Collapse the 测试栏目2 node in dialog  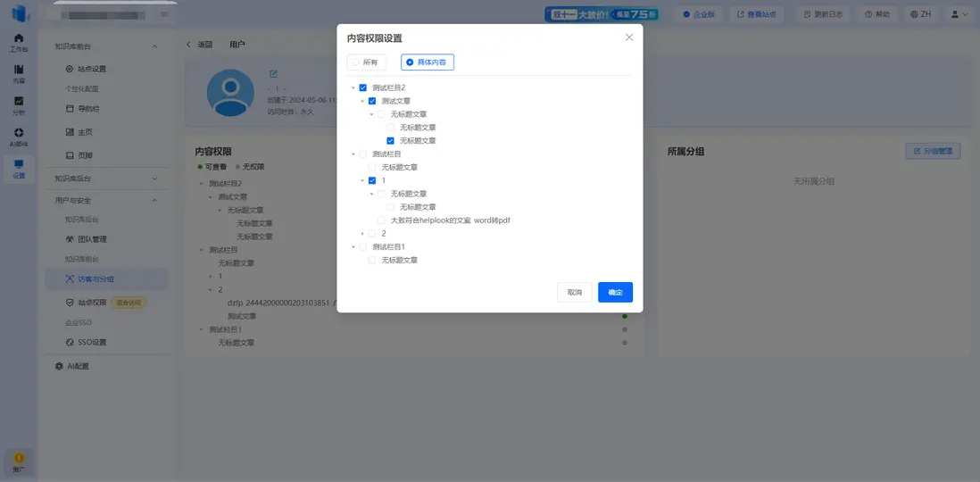353,88
